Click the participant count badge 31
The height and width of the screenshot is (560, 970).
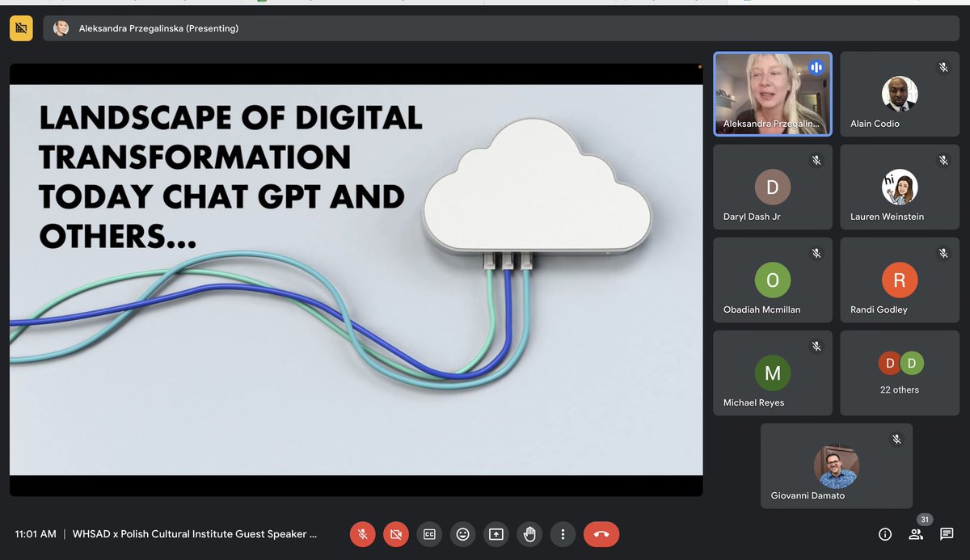tap(924, 520)
